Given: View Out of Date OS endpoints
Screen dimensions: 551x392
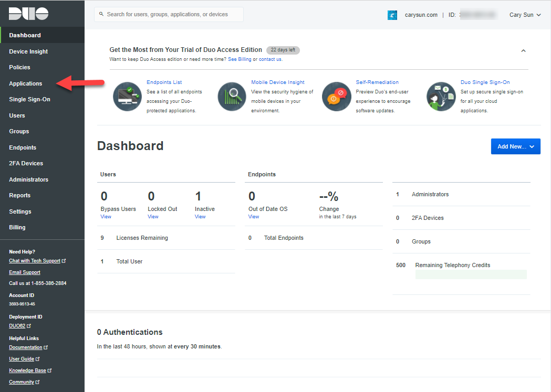Looking at the screenshot, I should (254, 217).
